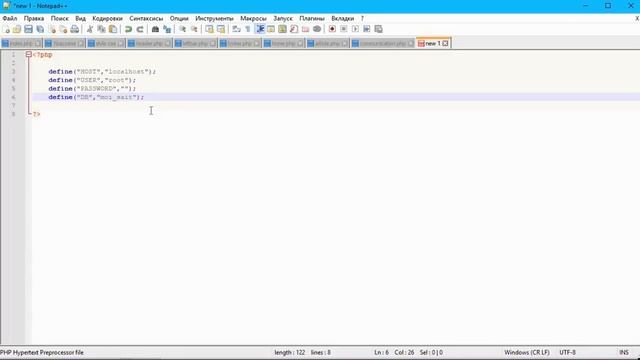Open the Вид menu
Screen dimensions: 640x360
point(80,18)
